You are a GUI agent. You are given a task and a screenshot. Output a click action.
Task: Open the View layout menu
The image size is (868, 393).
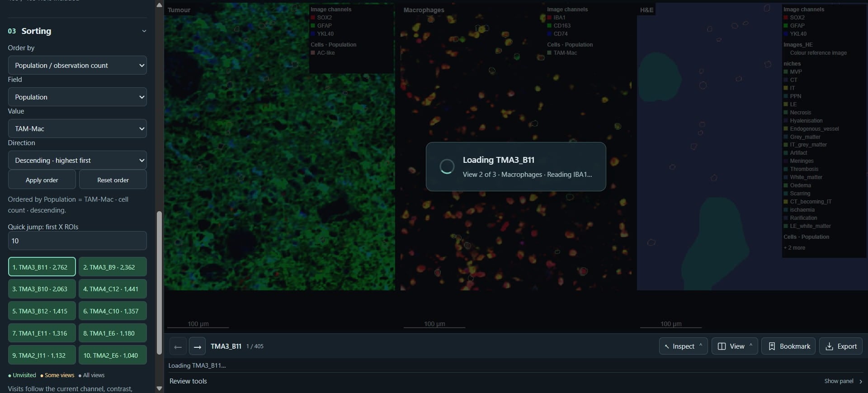735,346
